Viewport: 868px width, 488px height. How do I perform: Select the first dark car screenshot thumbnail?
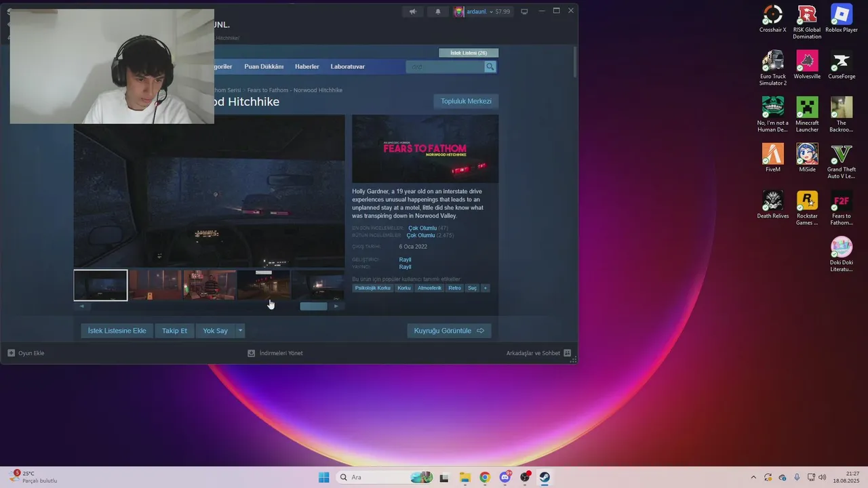pos(100,285)
